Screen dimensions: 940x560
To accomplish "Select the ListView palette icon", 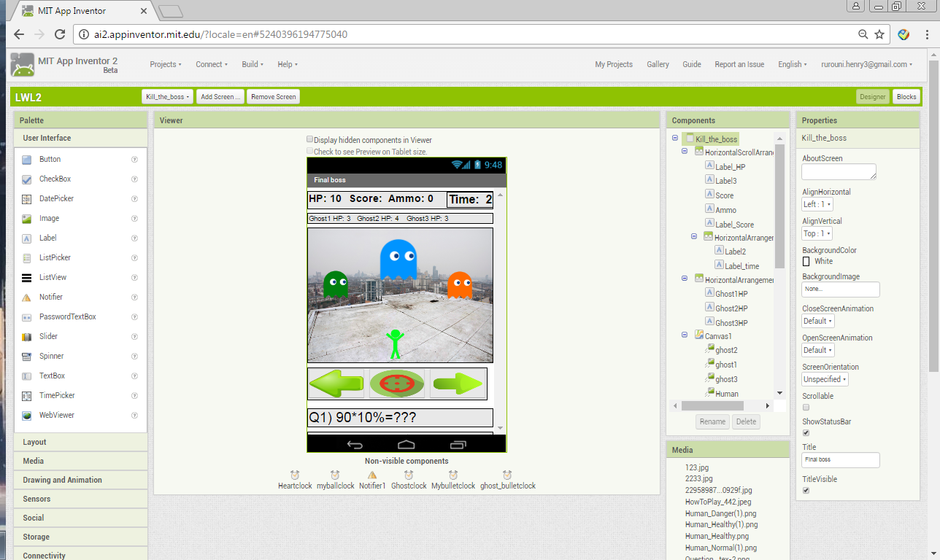I will coord(27,278).
